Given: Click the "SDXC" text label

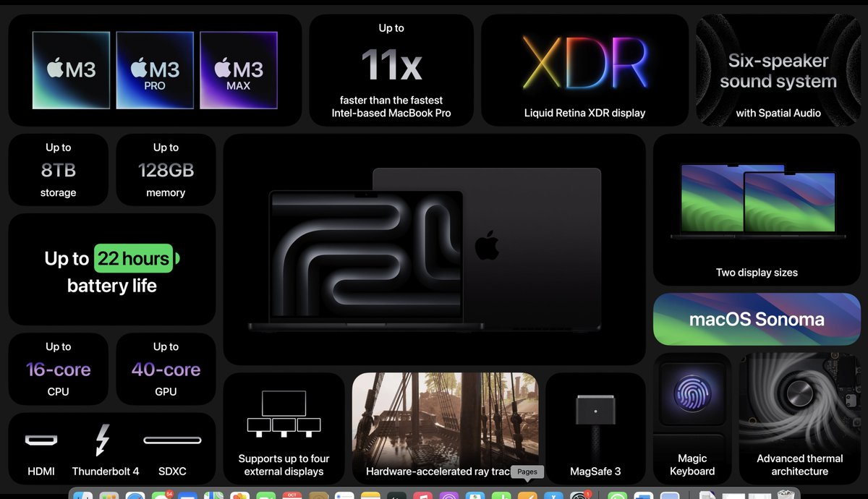Looking at the screenshot, I should point(172,472).
